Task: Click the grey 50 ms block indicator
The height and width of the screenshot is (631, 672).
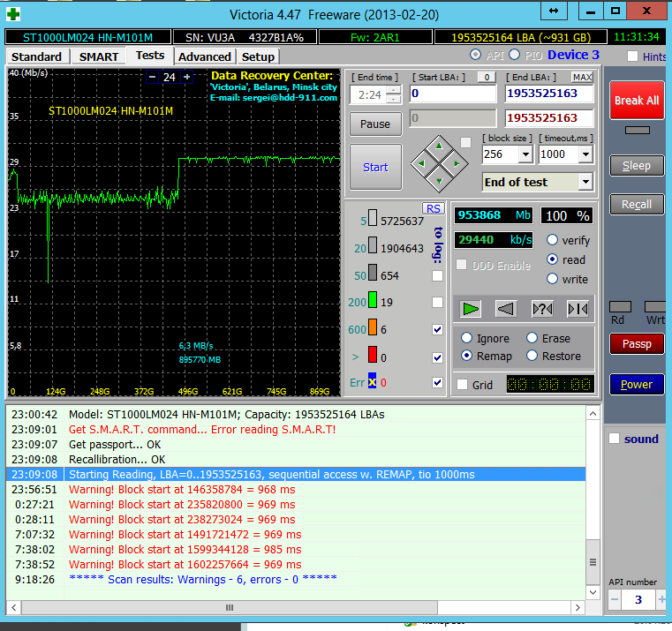Action: click(x=373, y=273)
